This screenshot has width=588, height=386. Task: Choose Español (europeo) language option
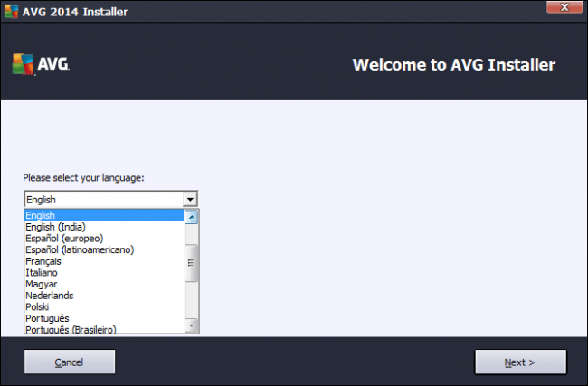(104, 239)
